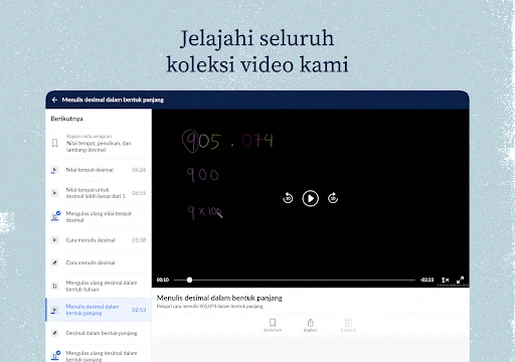Open 'Nilai tempat untuk desimal lebih besar dari 1'
This screenshot has height=362, width=515.
click(x=98, y=193)
